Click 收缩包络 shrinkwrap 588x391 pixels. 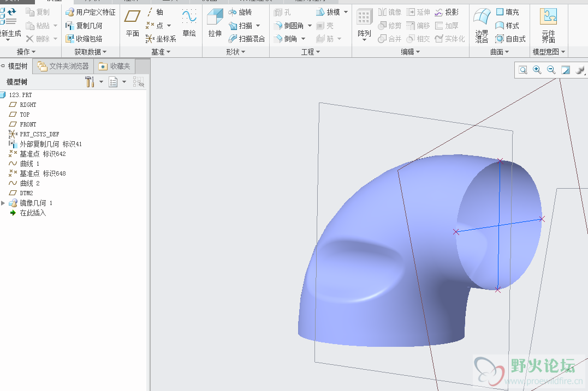click(84, 39)
